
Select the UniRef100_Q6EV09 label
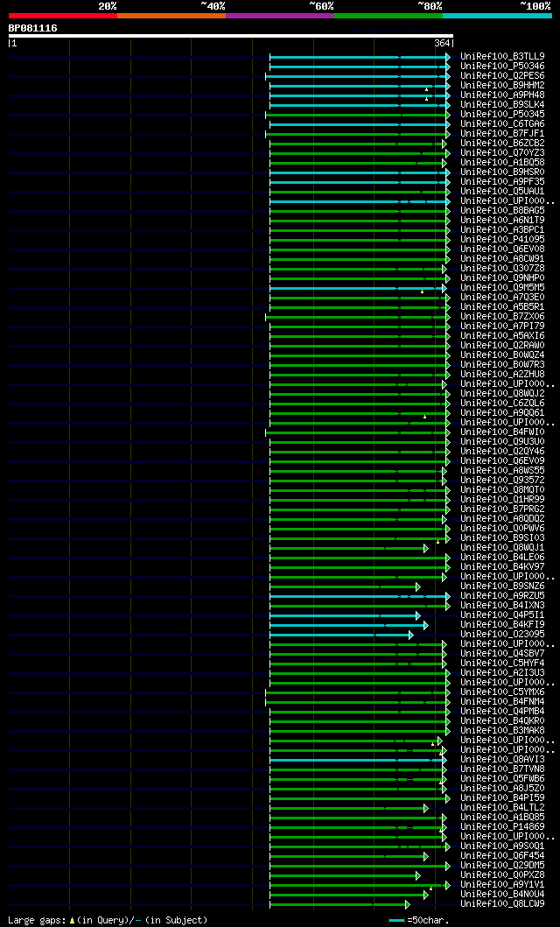(503, 461)
